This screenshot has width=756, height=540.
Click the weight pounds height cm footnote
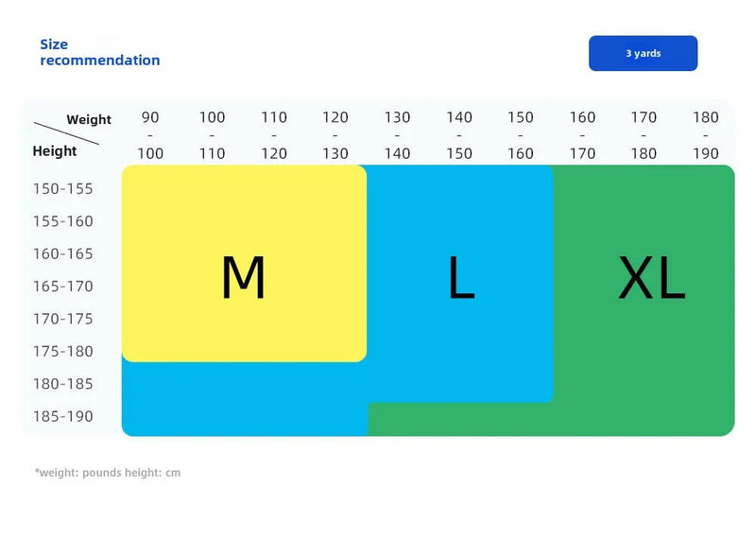point(108,473)
